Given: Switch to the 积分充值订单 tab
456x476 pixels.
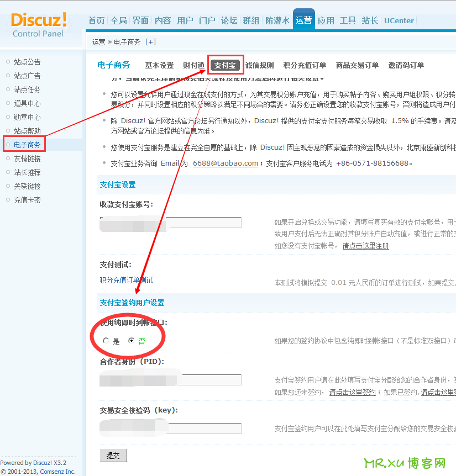Looking at the screenshot, I should tap(305, 65).
